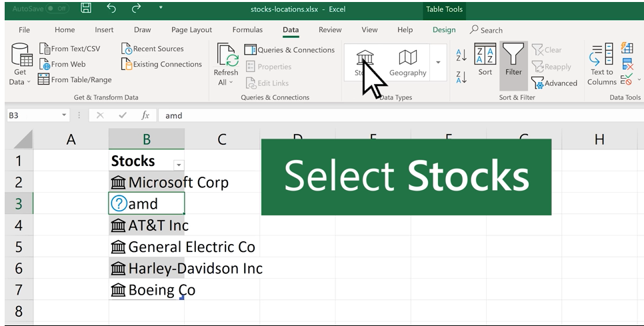Screen dimensions: 644x326
Task: Open Customize Quick Access Toolbar dropdown
Action: tap(161, 7)
